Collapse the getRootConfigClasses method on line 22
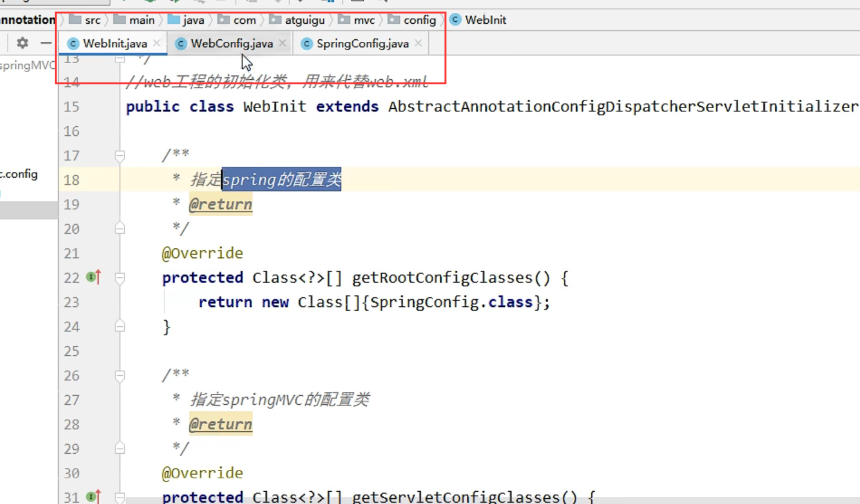 [x=119, y=278]
